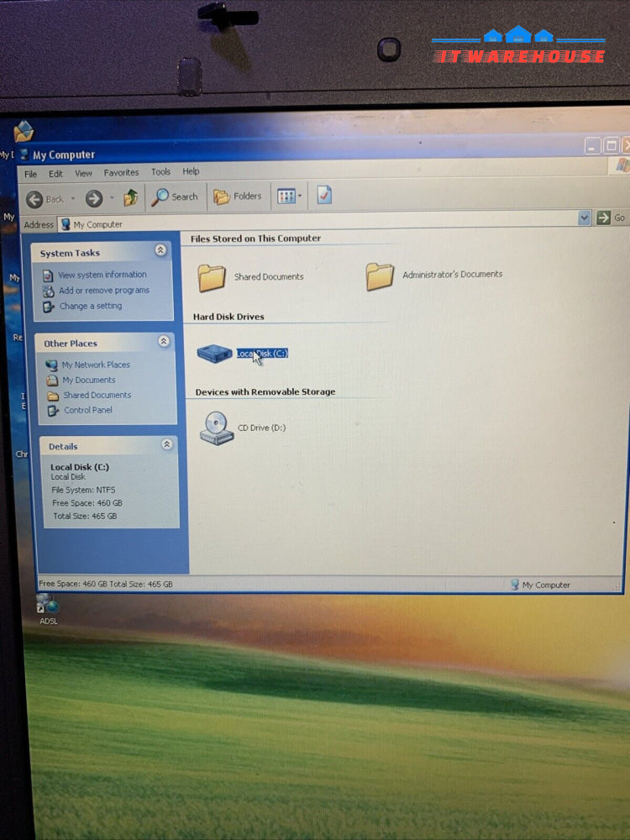Select the CD Drive (D:) icon
Image resolution: width=630 pixels, height=840 pixels.
pyautogui.click(x=217, y=427)
